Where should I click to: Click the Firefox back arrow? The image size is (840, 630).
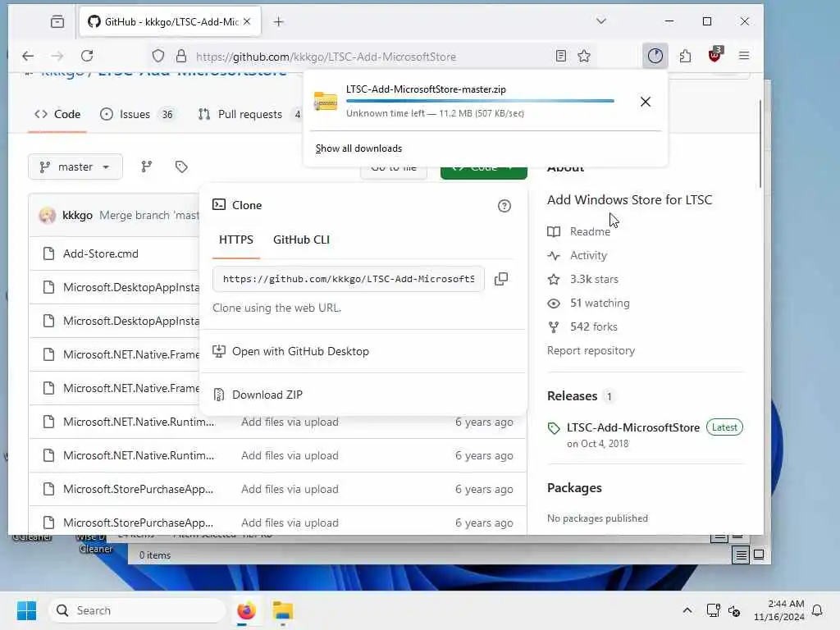pyautogui.click(x=28, y=56)
